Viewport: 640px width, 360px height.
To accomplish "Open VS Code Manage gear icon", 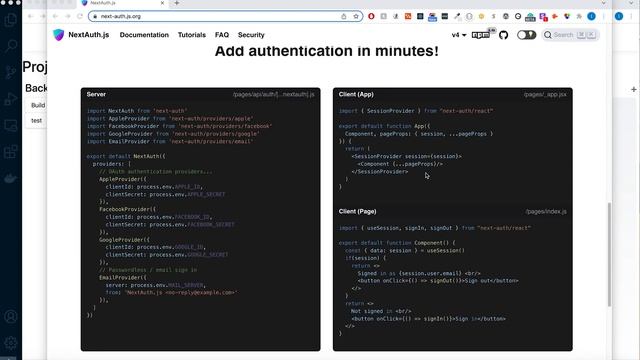I will (x=11, y=342).
